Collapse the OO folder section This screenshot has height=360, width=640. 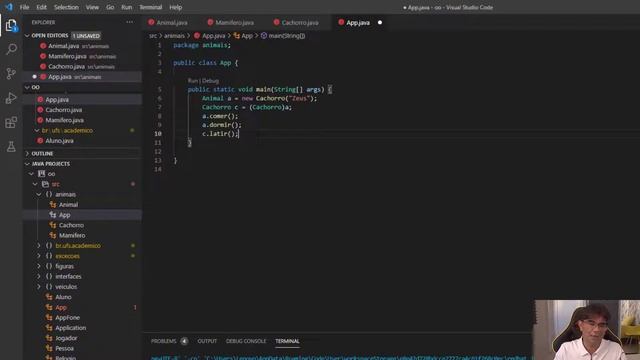[27, 87]
